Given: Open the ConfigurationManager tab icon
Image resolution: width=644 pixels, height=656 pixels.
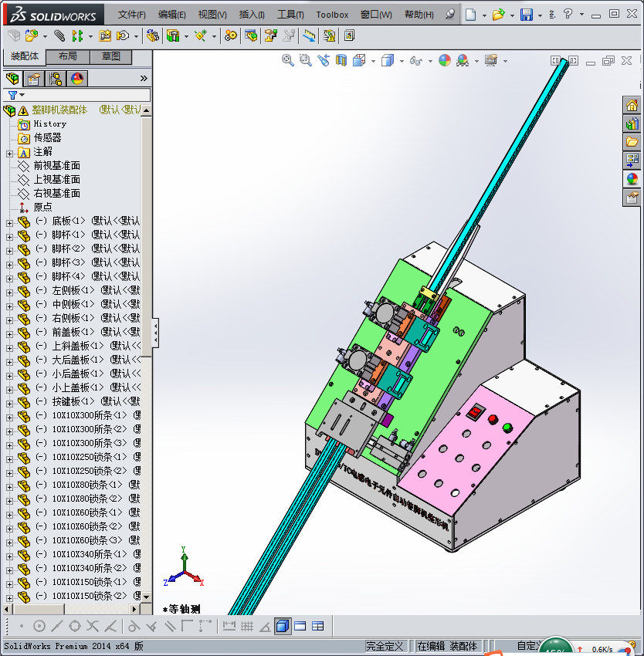Looking at the screenshot, I should 56,78.
